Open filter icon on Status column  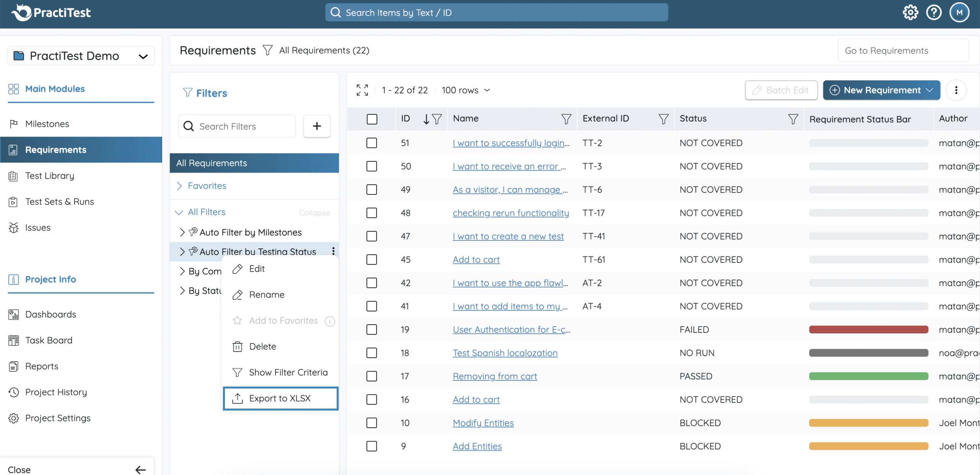793,119
